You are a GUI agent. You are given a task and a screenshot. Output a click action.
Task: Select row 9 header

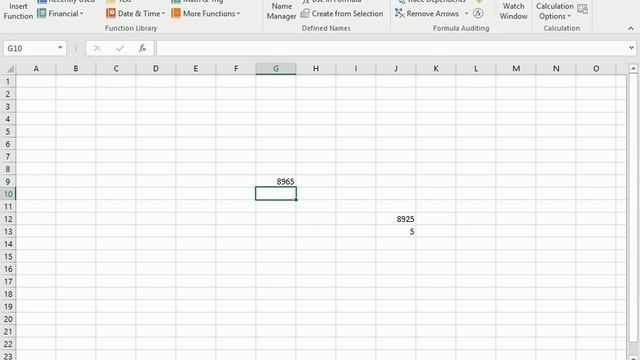pos(8,182)
